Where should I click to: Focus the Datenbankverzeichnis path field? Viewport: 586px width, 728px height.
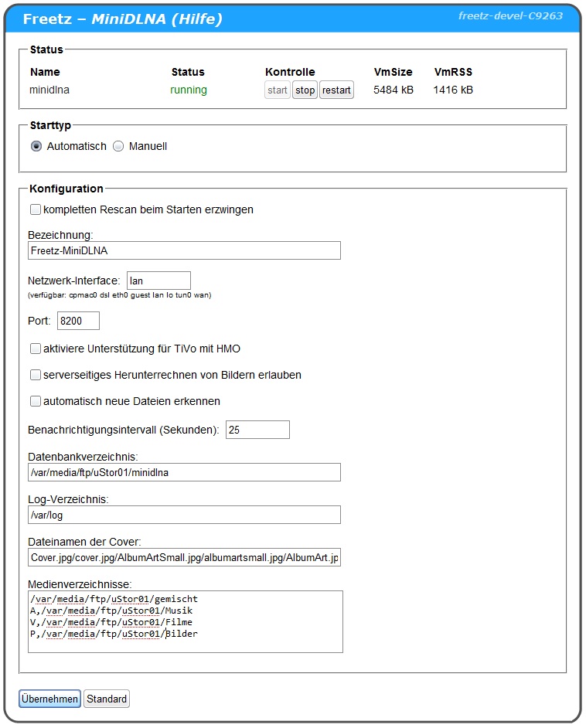click(x=183, y=472)
